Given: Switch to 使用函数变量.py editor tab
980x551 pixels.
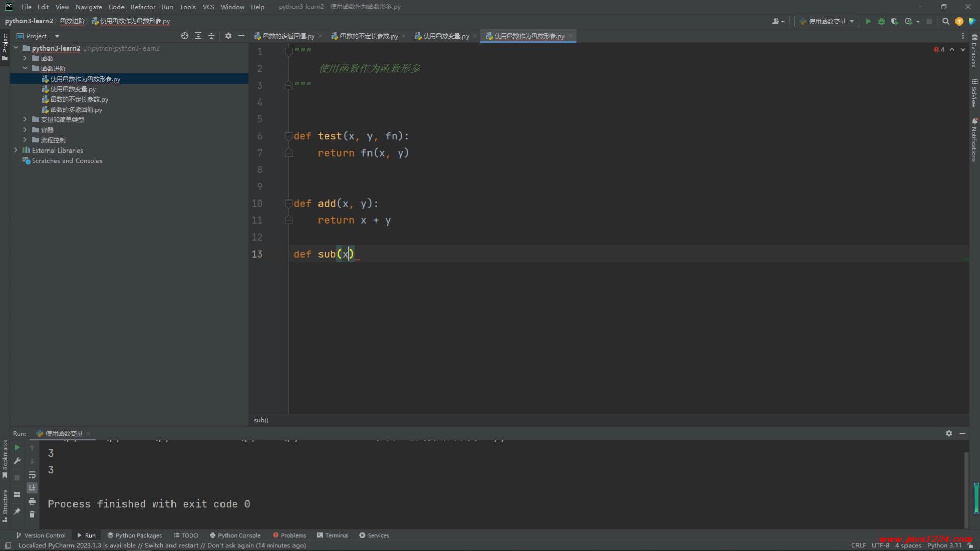Looking at the screenshot, I should pyautogui.click(x=445, y=36).
